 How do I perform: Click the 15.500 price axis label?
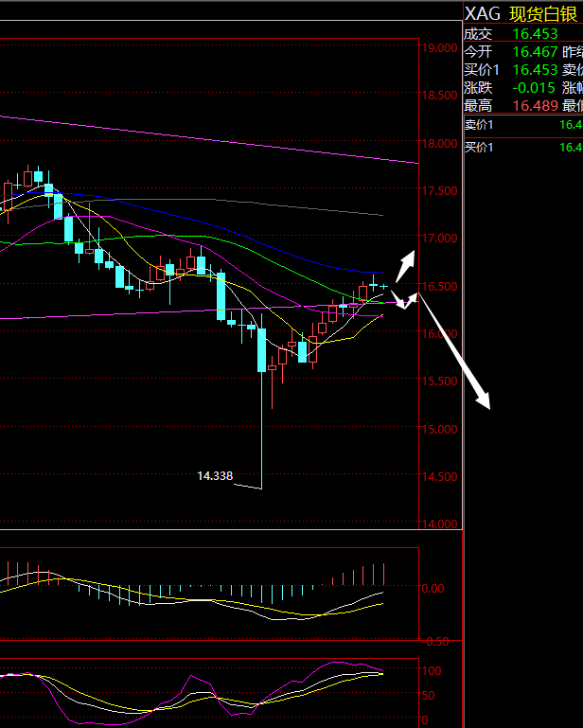click(439, 381)
